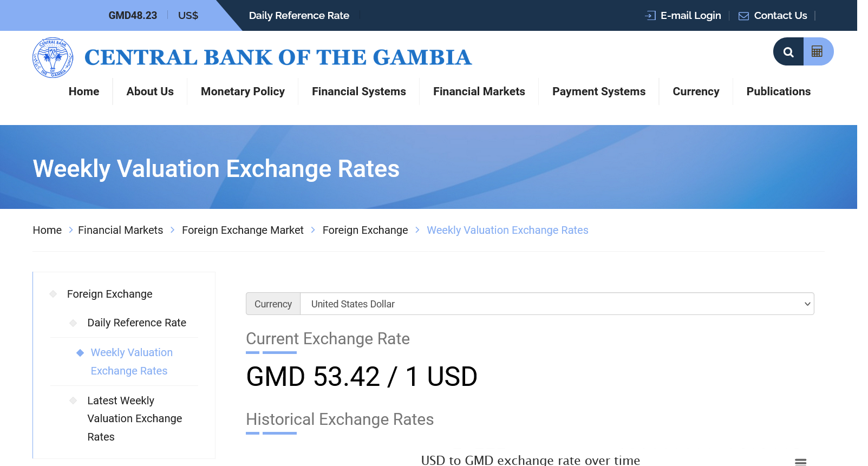
Task: Open the Financial Markets menu
Action: [x=479, y=91]
